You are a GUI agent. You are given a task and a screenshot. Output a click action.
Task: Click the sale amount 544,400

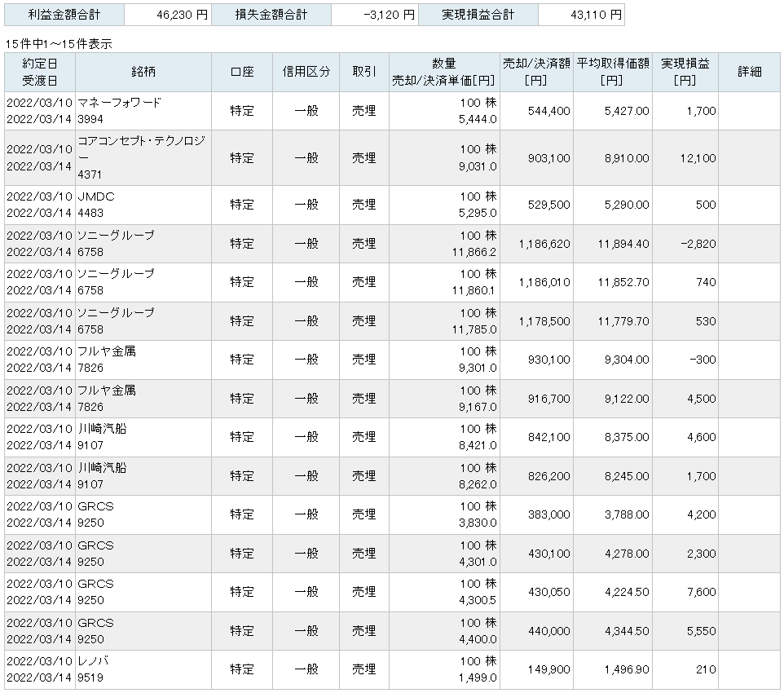pyautogui.click(x=549, y=111)
